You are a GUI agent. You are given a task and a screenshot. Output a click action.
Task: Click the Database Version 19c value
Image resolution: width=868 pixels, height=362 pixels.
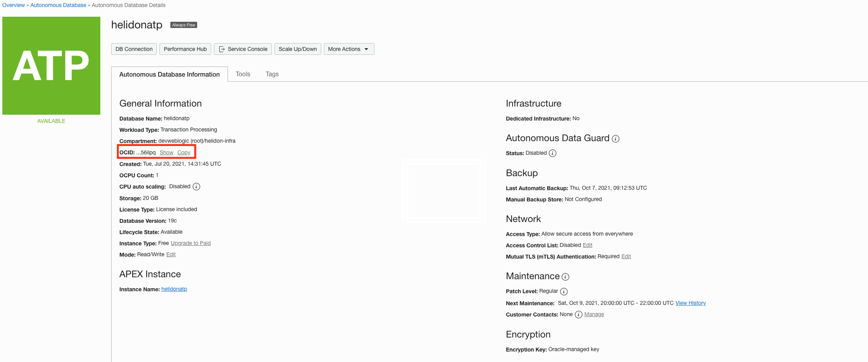172,220
